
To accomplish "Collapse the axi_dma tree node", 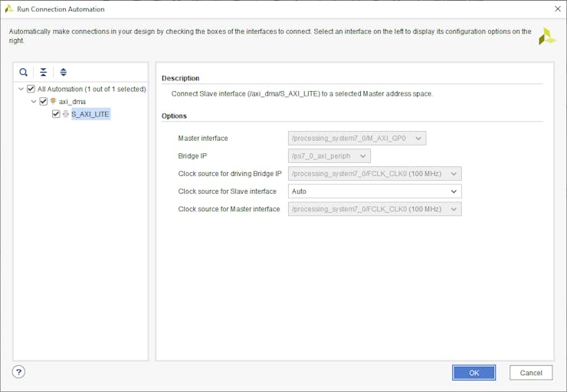I will coord(34,101).
